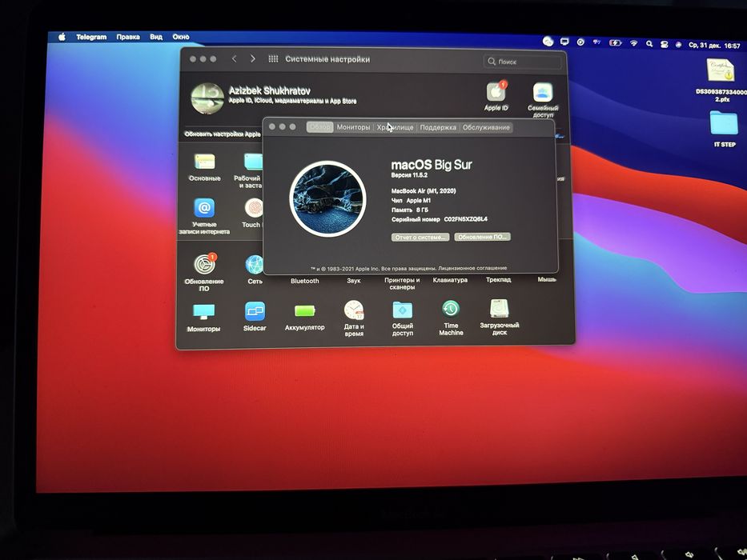Click Обновление ПО... button in About window
This screenshot has height=560, width=747.
pyautogui.click(x=482, y=237)
